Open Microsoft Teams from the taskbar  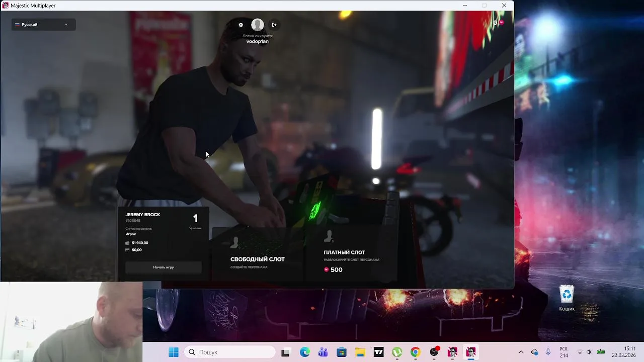[x=323, y=352]
